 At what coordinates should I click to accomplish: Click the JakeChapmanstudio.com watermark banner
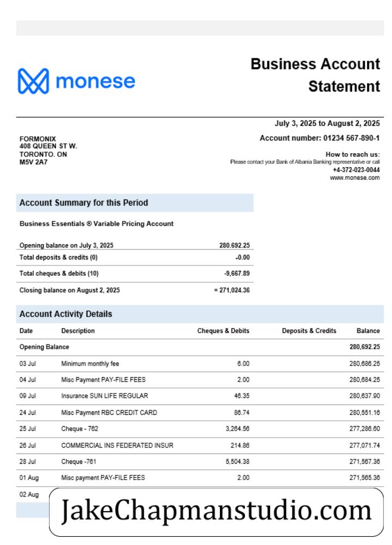point(216,512)
